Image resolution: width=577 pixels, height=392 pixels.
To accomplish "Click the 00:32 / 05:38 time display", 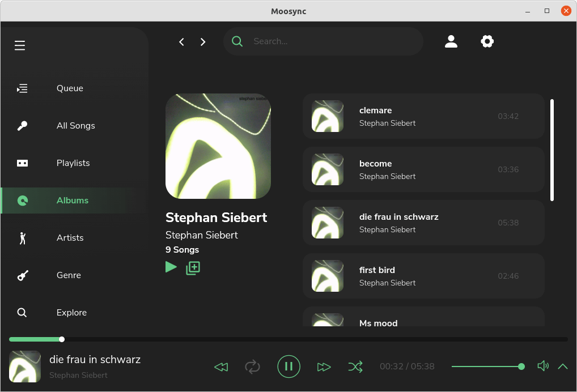I will pos(407,367).
